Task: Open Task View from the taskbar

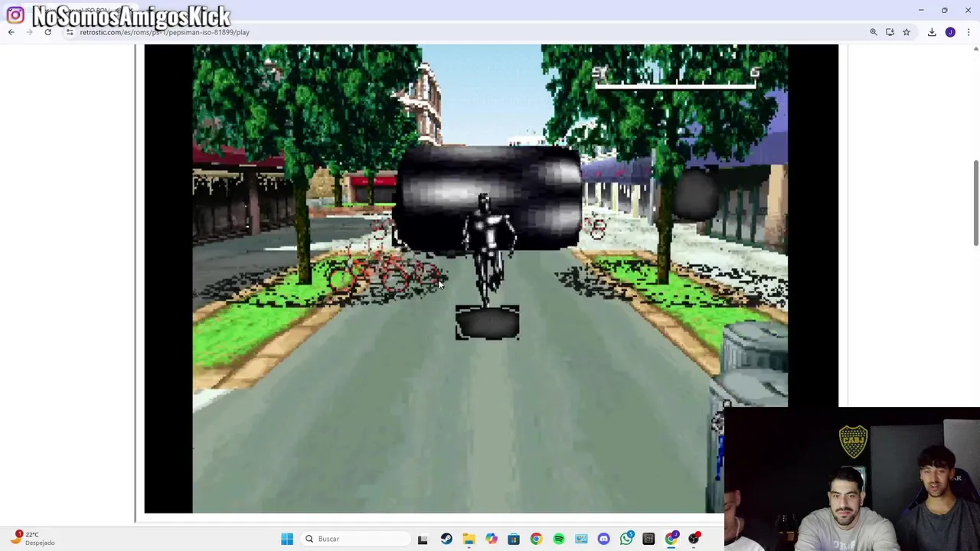Action: pos(423,539)
